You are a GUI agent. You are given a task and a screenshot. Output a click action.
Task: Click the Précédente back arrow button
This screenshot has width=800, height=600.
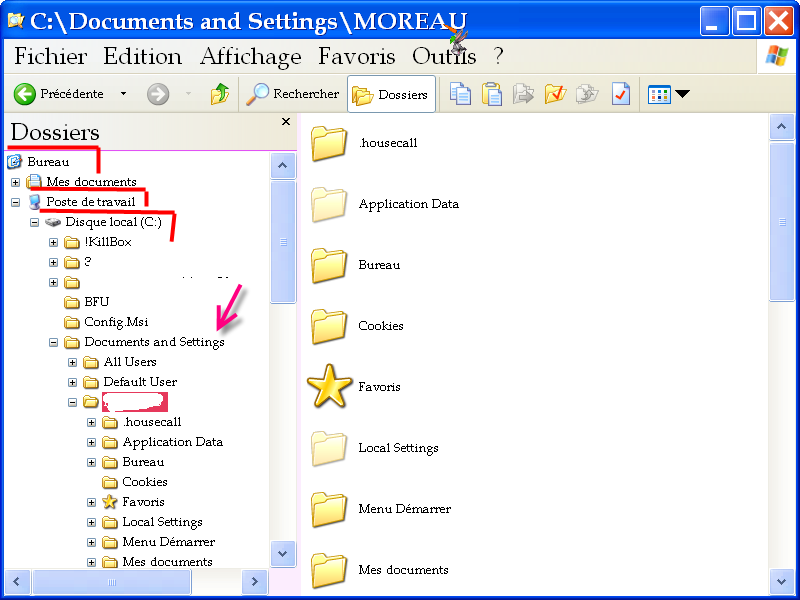click(58, 94)
